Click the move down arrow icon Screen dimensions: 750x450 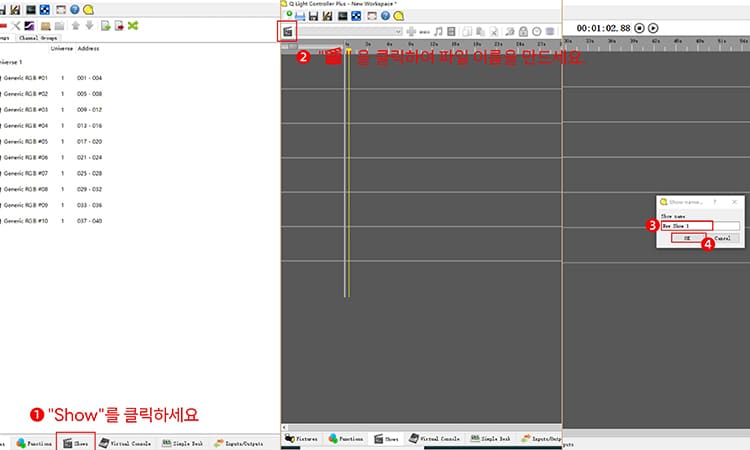(x=89, y=25)
